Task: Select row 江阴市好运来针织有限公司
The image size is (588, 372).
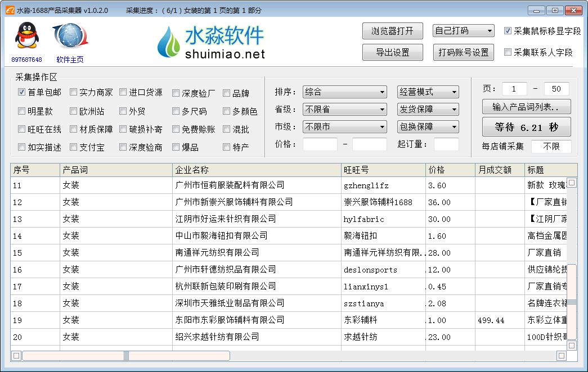Action: tap(289, 219)
